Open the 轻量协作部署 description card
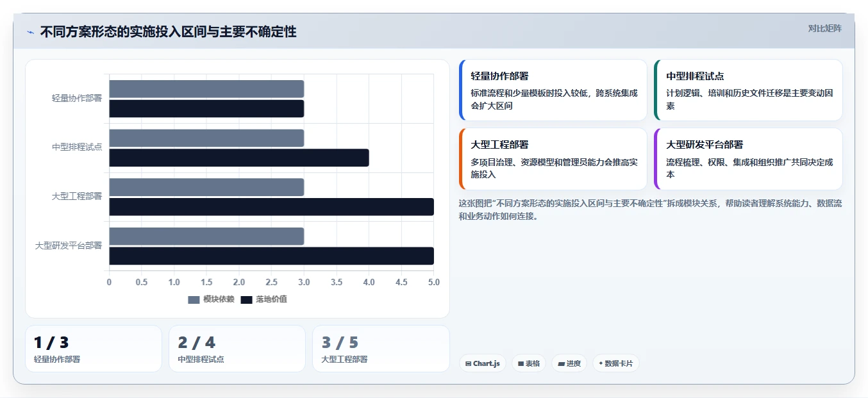The width and height of the screenshot is (868, 398). tap(553, 90)
